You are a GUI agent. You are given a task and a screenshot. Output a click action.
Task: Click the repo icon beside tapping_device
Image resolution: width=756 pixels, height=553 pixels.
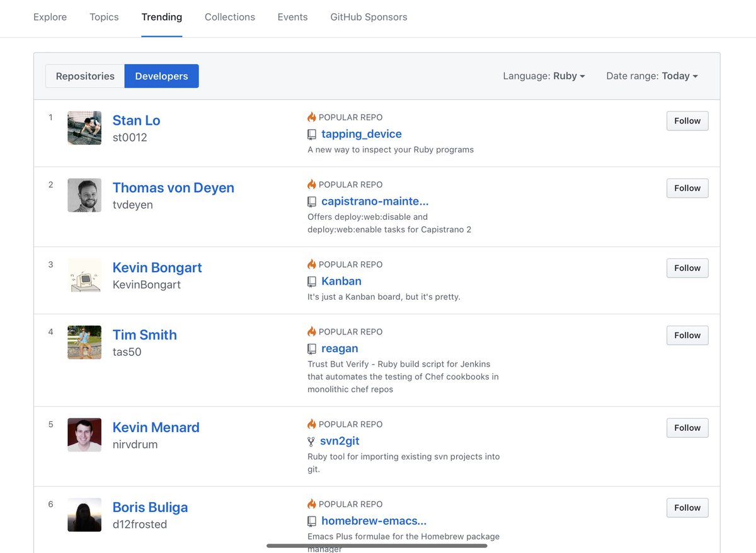[311, 135]
